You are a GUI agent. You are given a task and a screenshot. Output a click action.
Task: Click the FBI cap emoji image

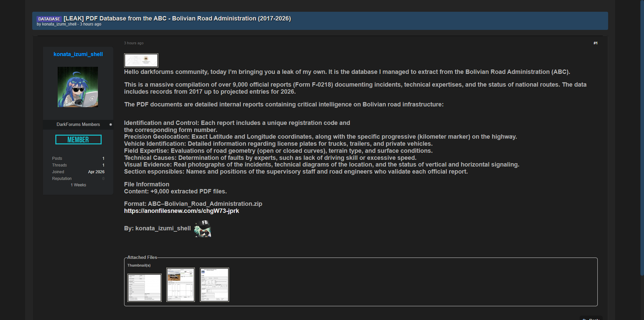point(203,229)
